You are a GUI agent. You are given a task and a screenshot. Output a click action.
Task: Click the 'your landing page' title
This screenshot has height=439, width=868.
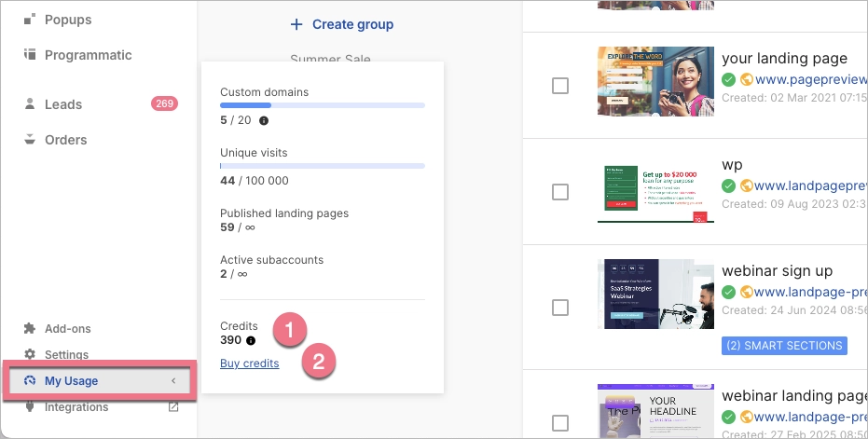coord(784,59)
